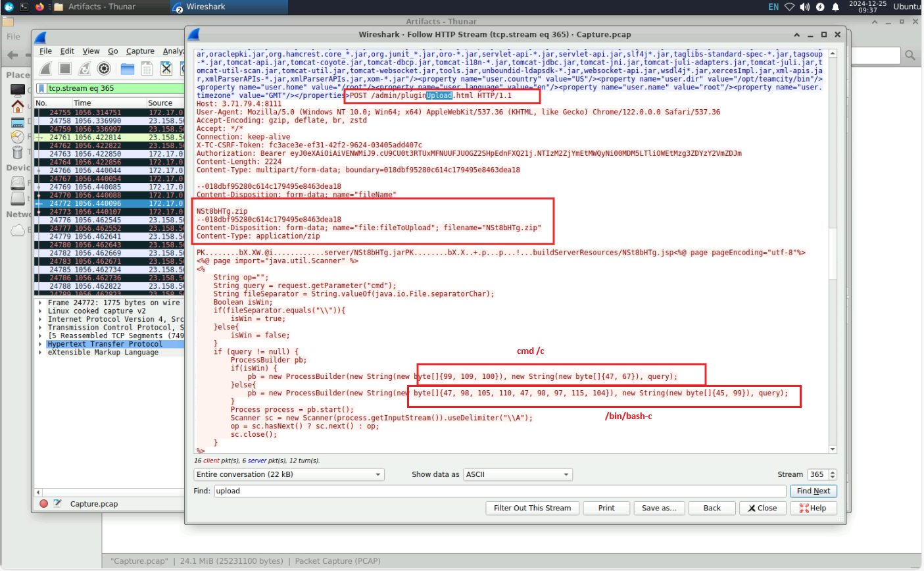The height and width of the screenshot is (571, 924).
Task: Open the Wireshark File menu
Action: [45, 51]
